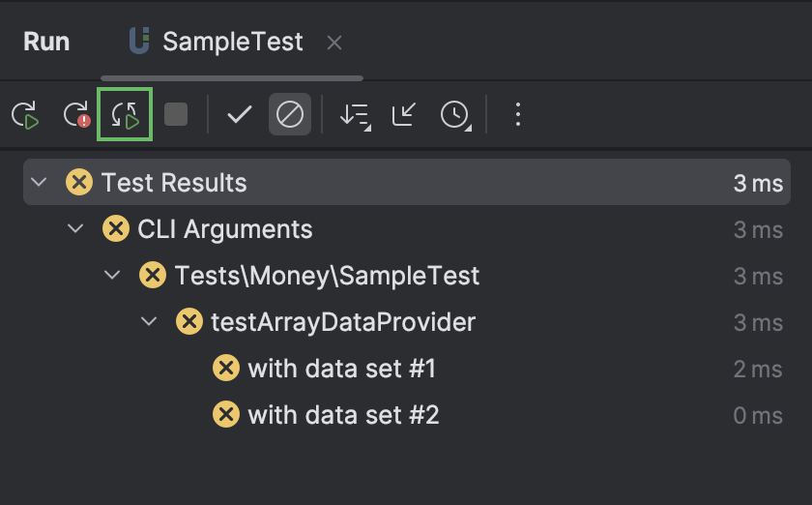Click the Stop square button
812x505 pixels.
coord(176,114)
